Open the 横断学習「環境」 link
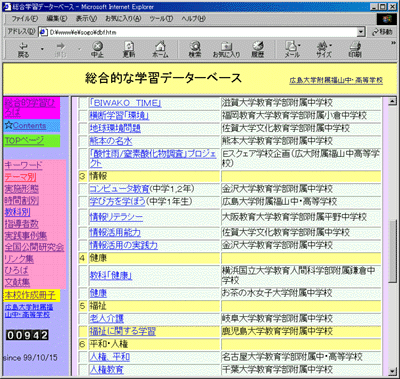 pos(119,115)
